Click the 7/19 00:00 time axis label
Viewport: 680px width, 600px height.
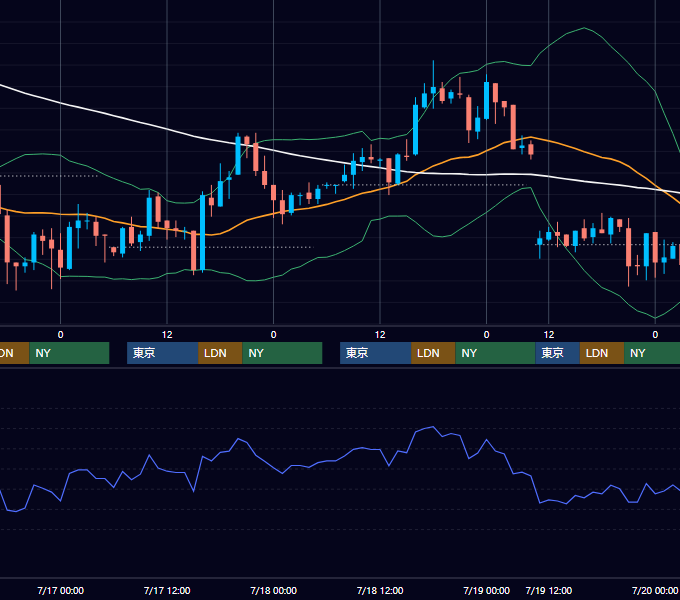[486, 590]
